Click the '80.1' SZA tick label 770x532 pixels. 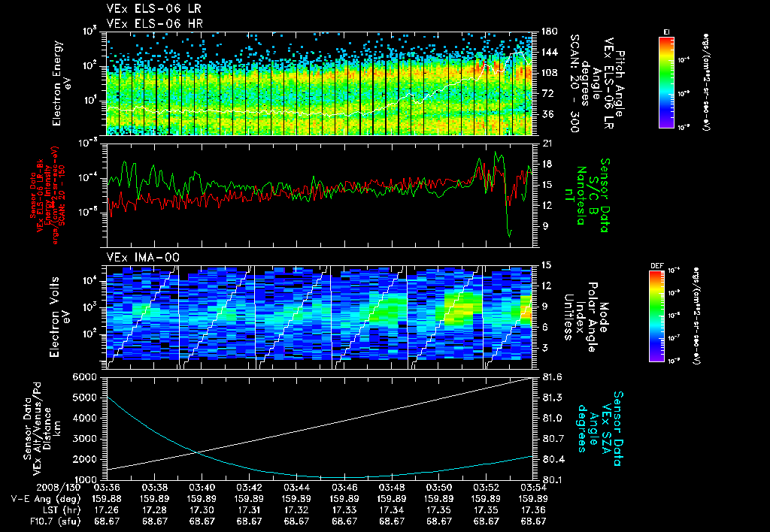point(553,480)
